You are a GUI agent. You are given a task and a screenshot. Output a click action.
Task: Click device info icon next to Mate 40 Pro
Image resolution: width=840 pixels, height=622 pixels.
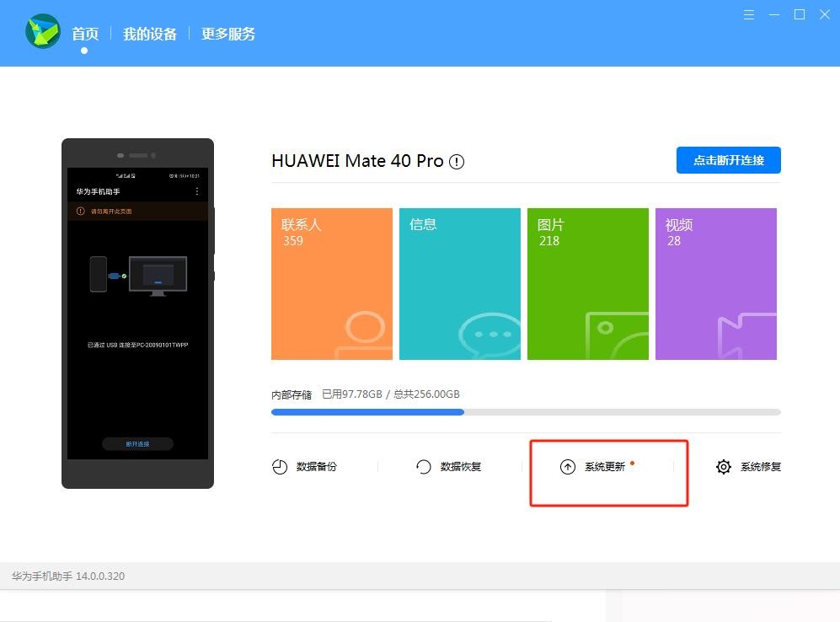pyautogui.click(x=457, y=162)
